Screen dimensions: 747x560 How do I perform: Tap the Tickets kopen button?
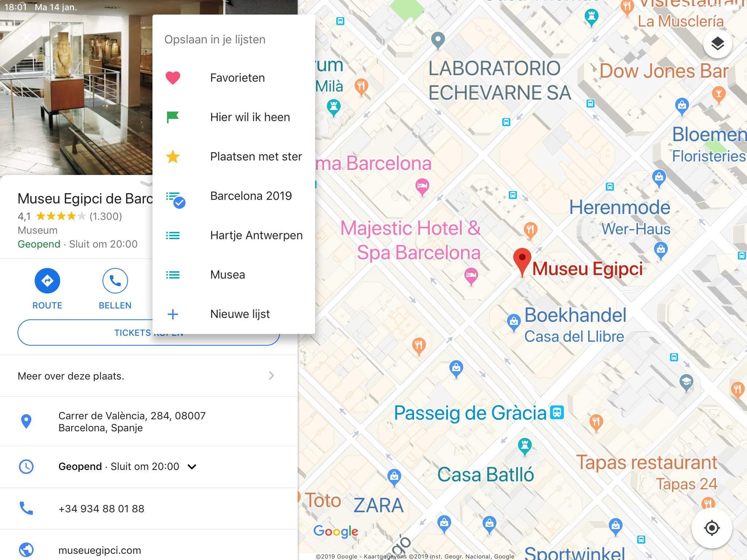149,333
